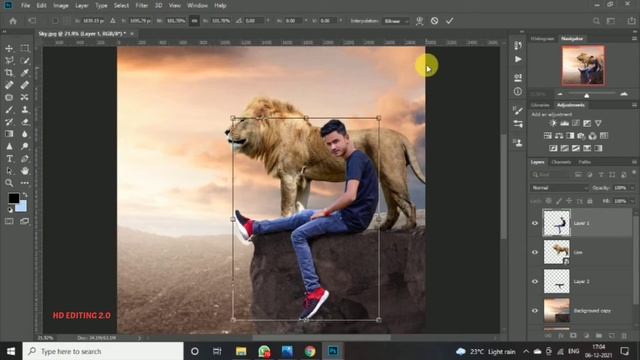This screenshot has height=360, width=640.
Task: Add a Levels adjustment
Action: click(564, 123)
